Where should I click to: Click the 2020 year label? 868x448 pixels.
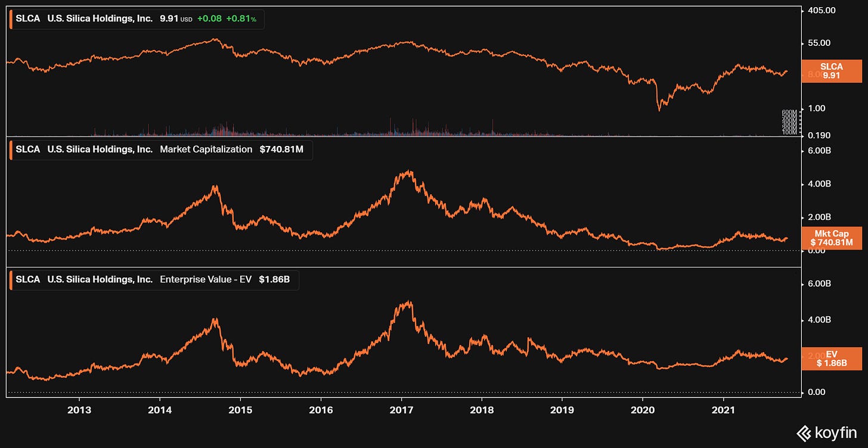643,410
